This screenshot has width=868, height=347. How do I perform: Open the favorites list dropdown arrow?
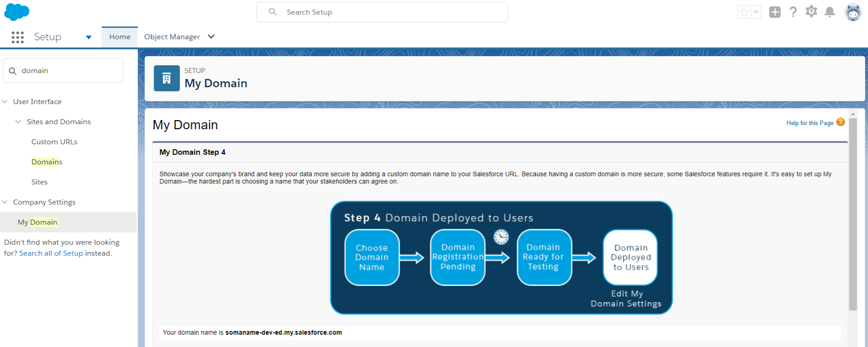(x=756, y=12)
